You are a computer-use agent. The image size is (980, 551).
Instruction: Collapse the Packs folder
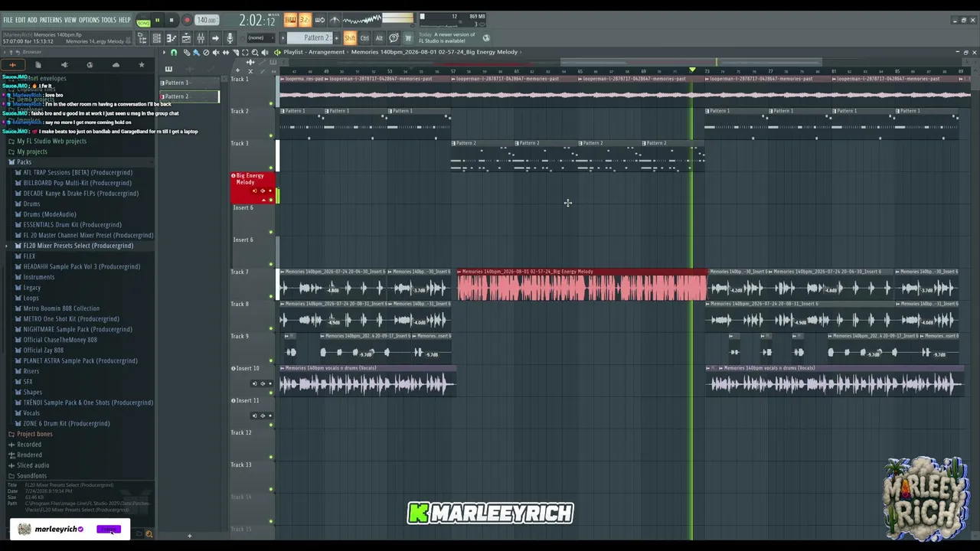(x=24, y=162)
